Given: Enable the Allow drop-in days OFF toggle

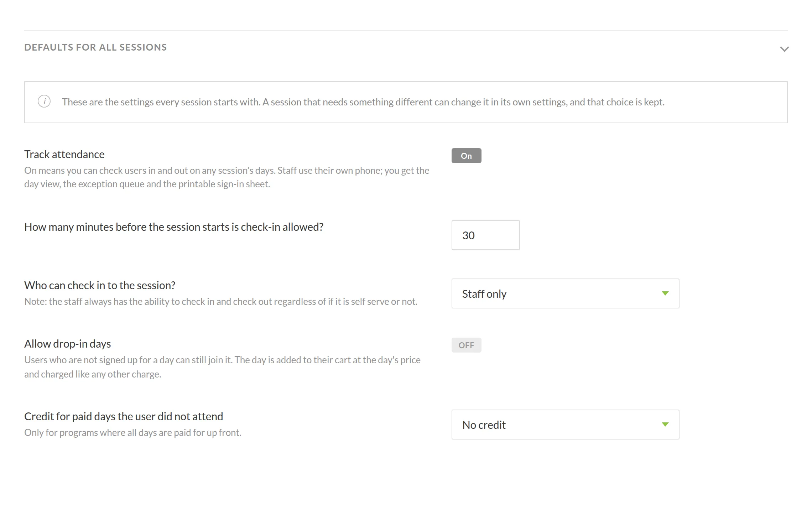Looking at the screenshot, I should [466, 345].
